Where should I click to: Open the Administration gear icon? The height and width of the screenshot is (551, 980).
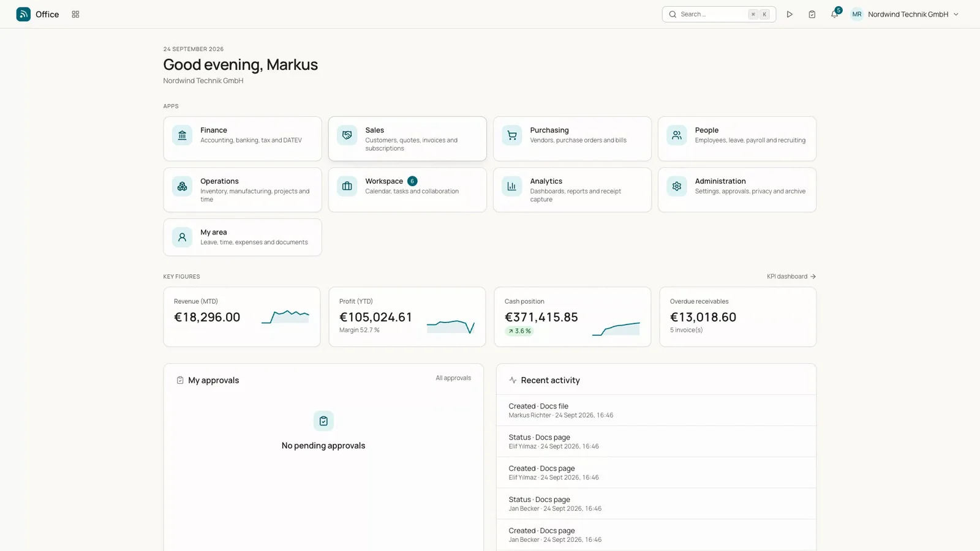677,186
